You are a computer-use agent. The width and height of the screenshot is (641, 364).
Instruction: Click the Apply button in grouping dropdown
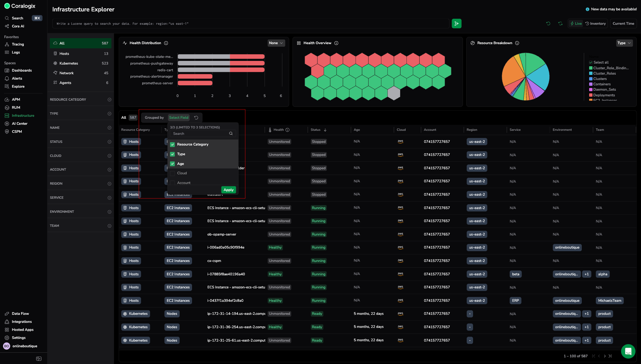pyautogui.click(x=228, y=190)
